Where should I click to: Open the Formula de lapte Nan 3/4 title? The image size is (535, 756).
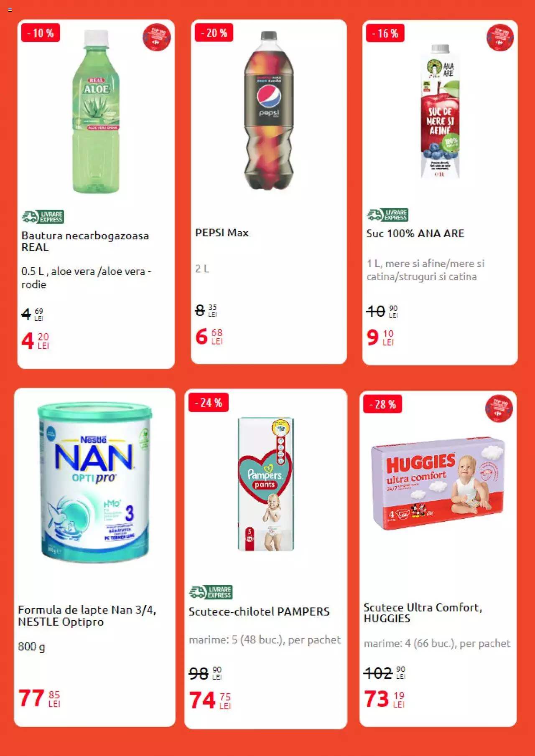click(87, 616)
